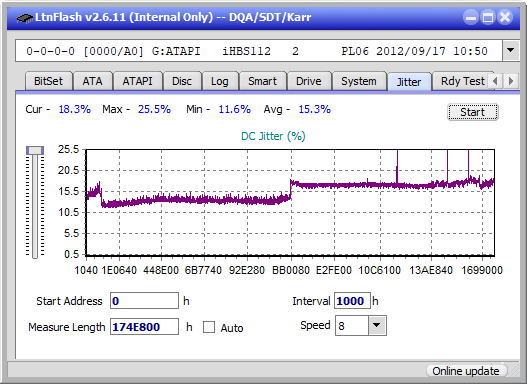
Task: Switch to the ATA tab
Action: pyautogui.click(x=92, y=81)
